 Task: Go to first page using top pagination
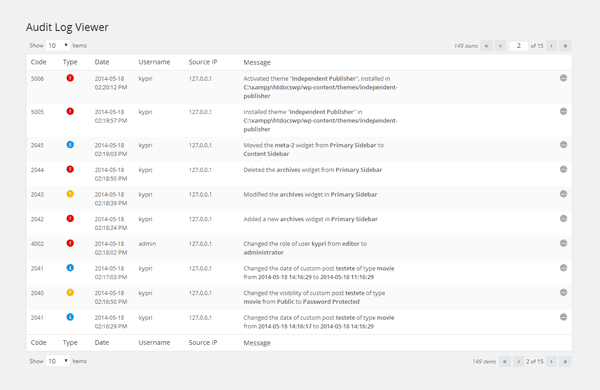(486, 46)
